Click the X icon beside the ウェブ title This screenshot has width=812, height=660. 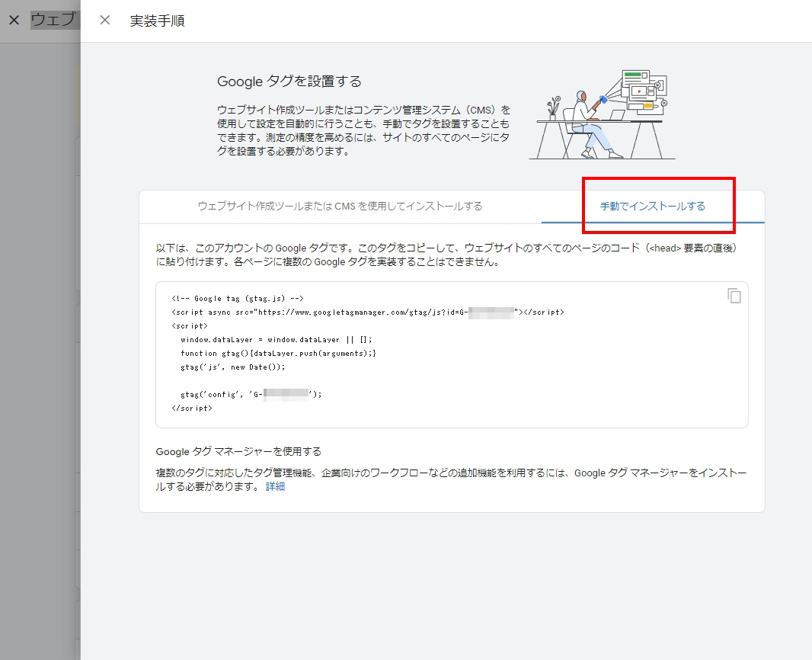pos(14,21)
